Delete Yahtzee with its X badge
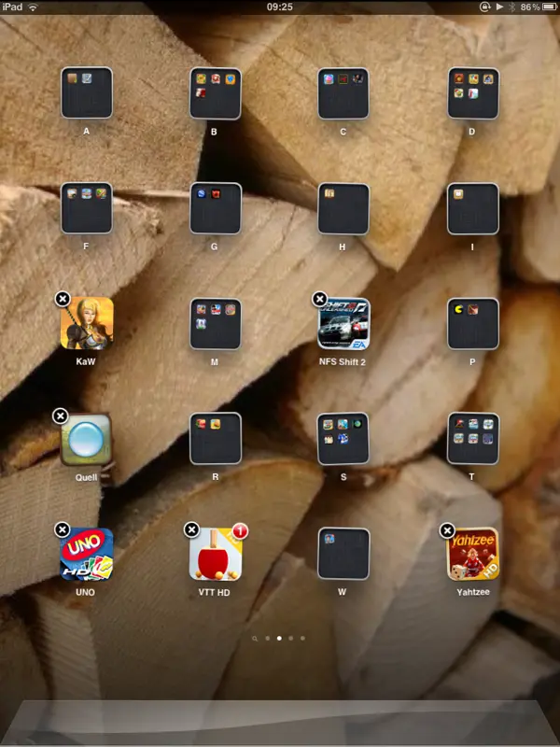Viewport: 560px width, 747px height. pos(447,529)
